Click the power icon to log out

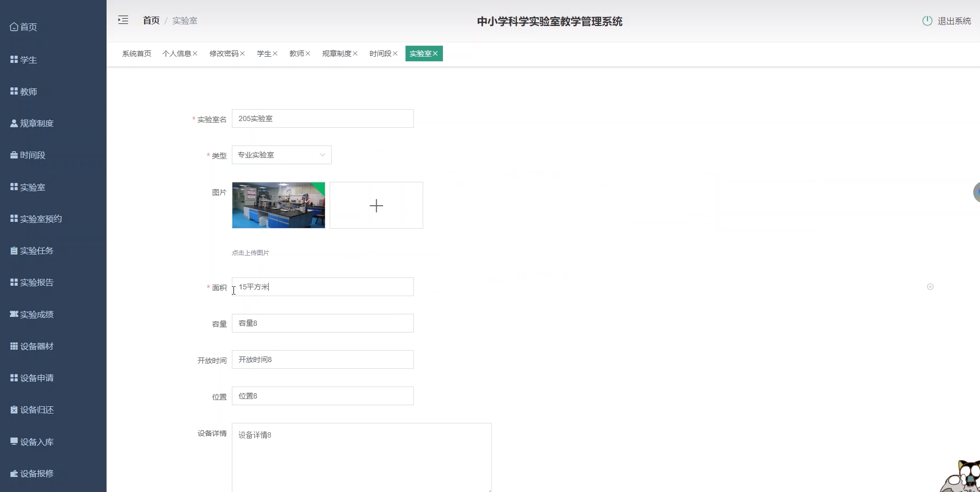tap(927, 21)
